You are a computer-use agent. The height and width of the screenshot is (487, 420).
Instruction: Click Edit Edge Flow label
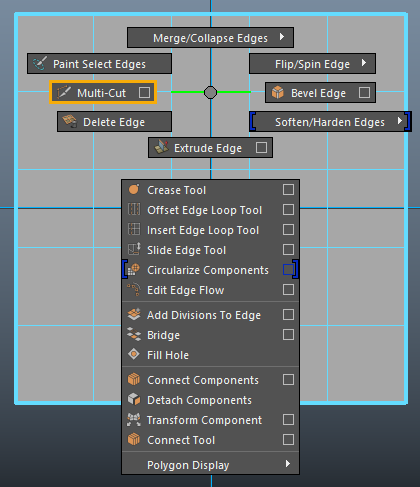click(186, 290)
